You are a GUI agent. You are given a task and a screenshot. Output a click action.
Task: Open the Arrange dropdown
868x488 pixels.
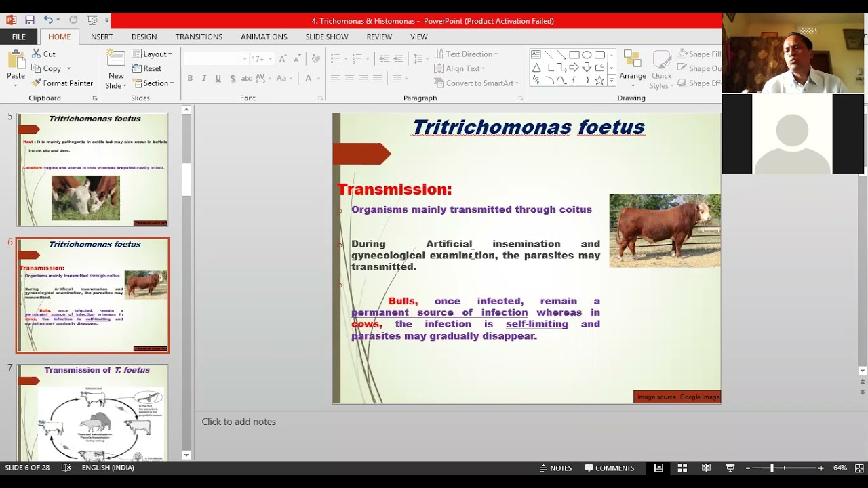click(633, 69)
